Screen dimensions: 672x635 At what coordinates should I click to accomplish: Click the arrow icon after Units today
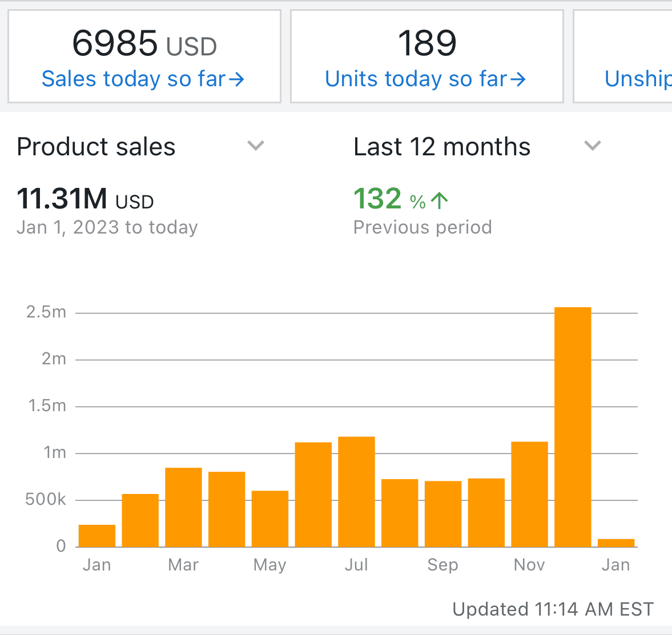coord(518,79)
